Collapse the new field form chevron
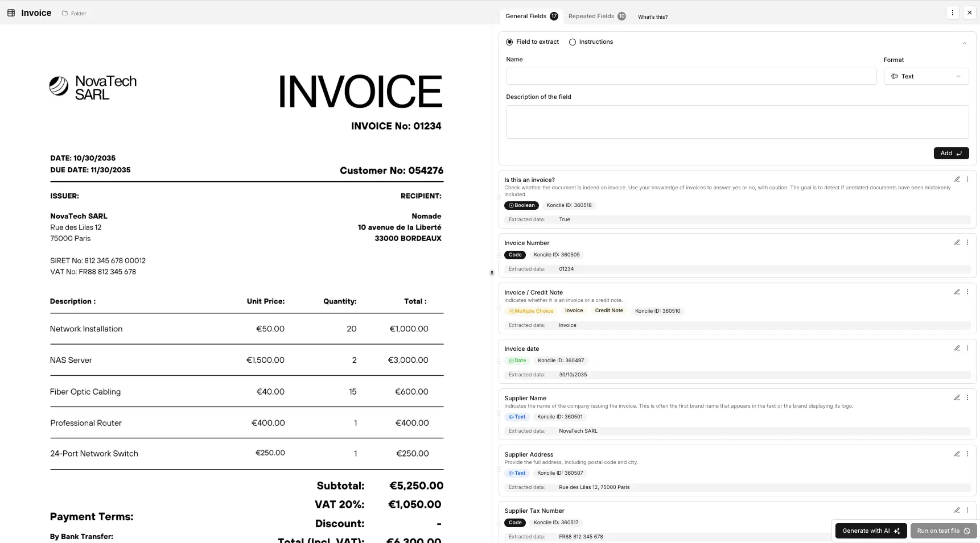The height and width of the screenshot is (543, 980). pyautogui.click(x=965, y=43)
